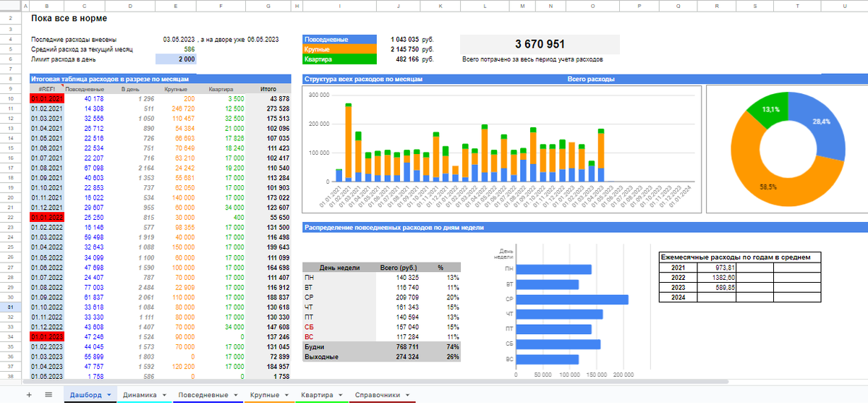Select the 2023 yearly average 589,85
The width and height of the screenshot is (868, 405).
(x=717, y=287)
